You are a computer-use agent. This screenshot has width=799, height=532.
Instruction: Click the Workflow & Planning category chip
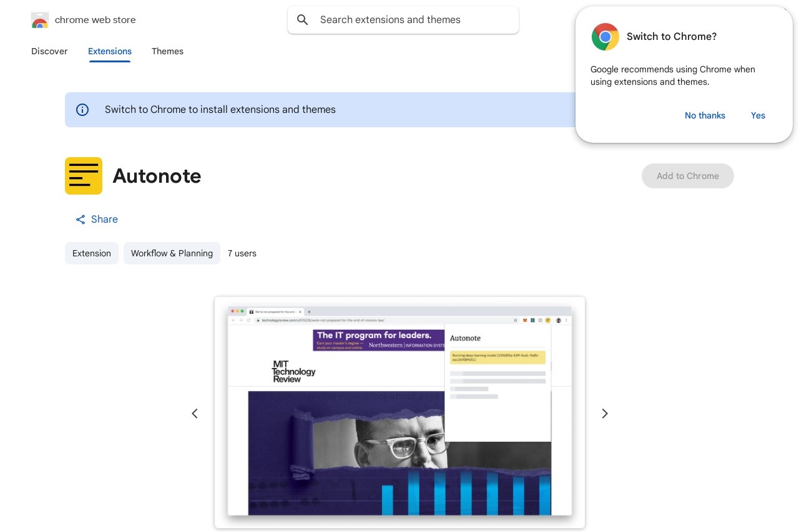coord(172,253)
